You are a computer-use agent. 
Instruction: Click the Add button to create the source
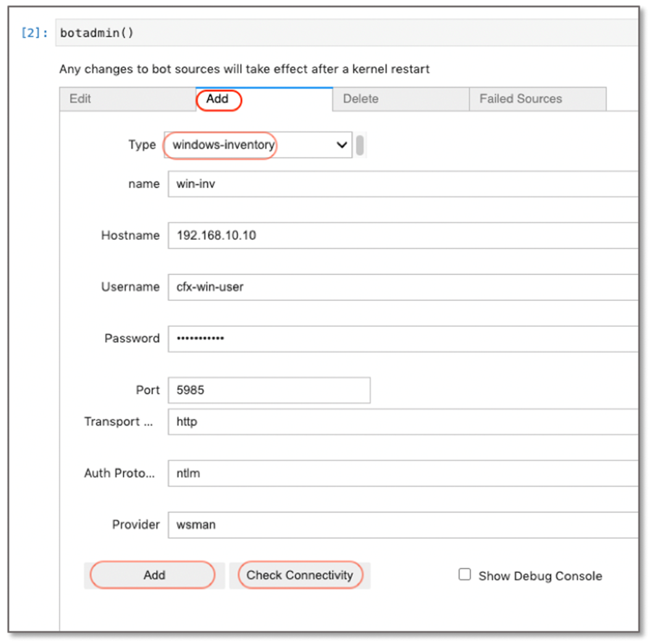coord(152,575)
